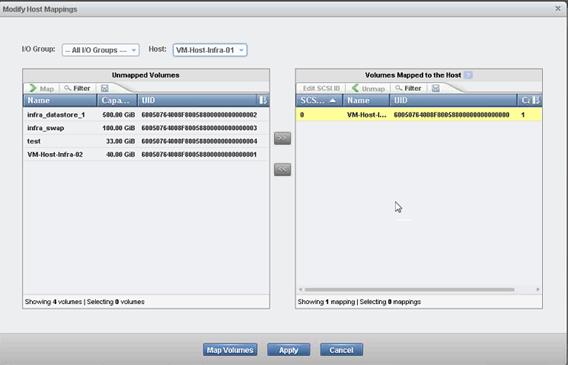Click save/export icon in mapped volumes toolbar
Screen dimensions: 568x365
point(436,88)
